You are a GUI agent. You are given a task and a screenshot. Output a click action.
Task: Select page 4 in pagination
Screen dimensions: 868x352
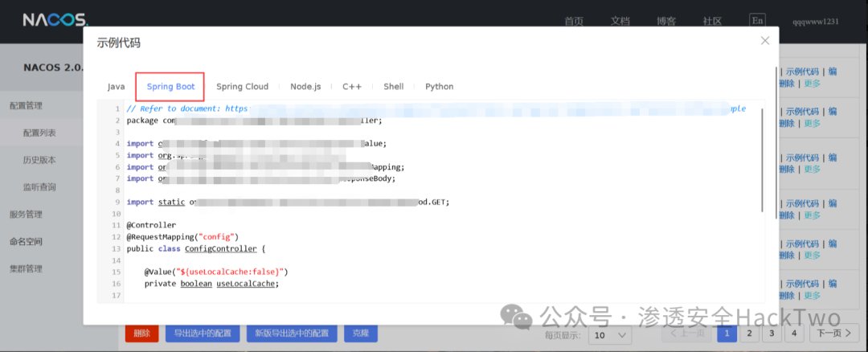(x=794, y=334)
